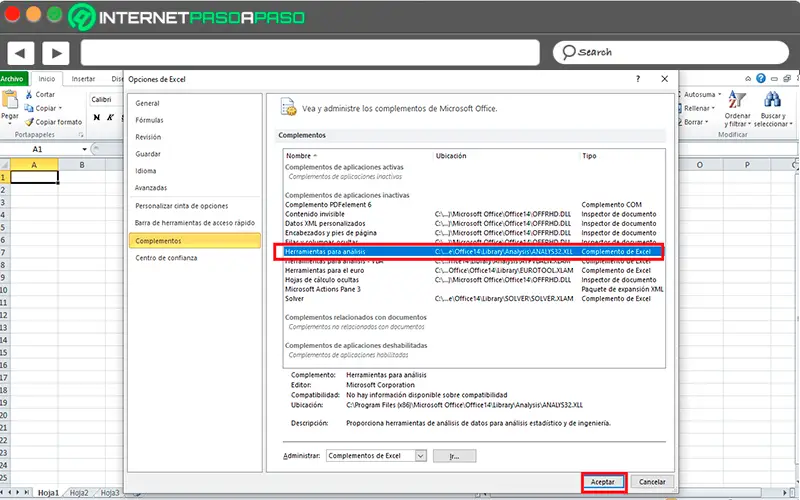Image resolution: width=800 pixels, height=500 pixels.
Task: Click the Portapapeles group launcher icon
Action: click(x=81, y=135)
